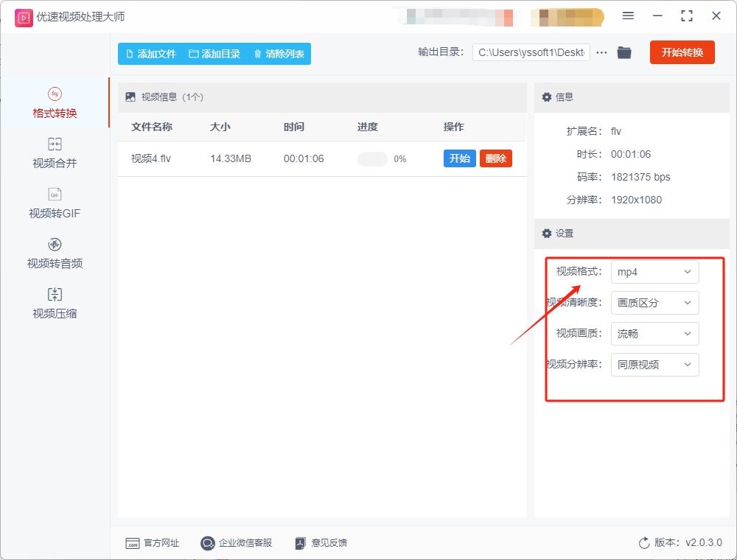Image resolution: width=737 pixels, height=560 pixels.
Task: Click the output directory path field
Action: coord(531,52)
